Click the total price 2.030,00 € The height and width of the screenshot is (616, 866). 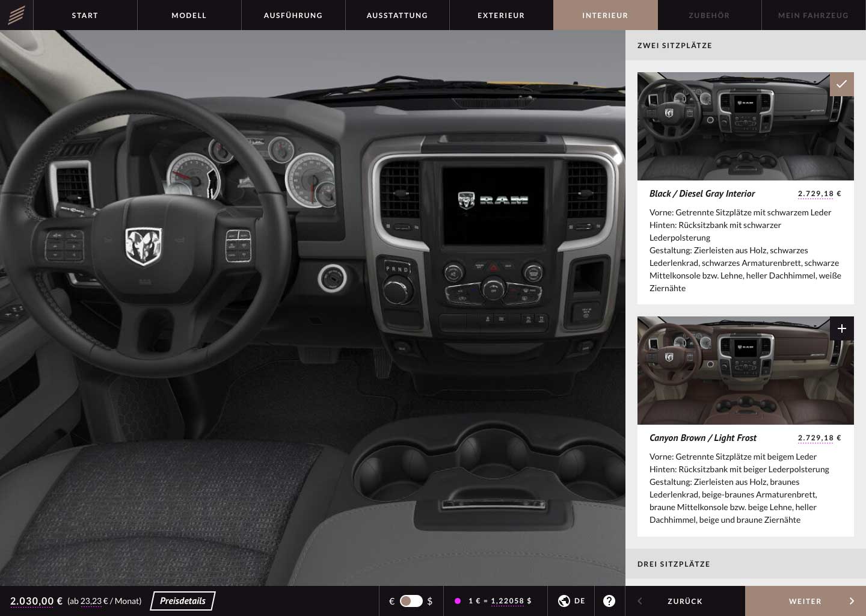tap(36, 601)
